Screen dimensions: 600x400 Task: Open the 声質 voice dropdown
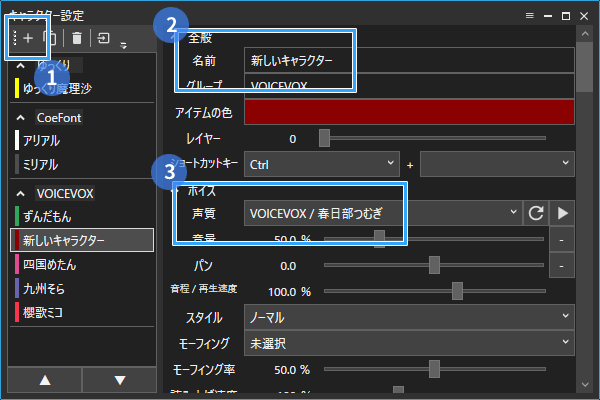click(x=383, y=213)
